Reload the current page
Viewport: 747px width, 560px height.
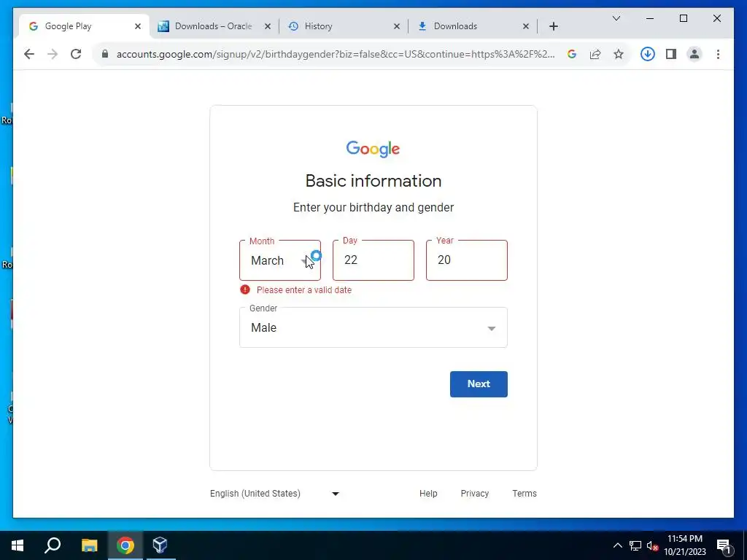click(76, 54)
